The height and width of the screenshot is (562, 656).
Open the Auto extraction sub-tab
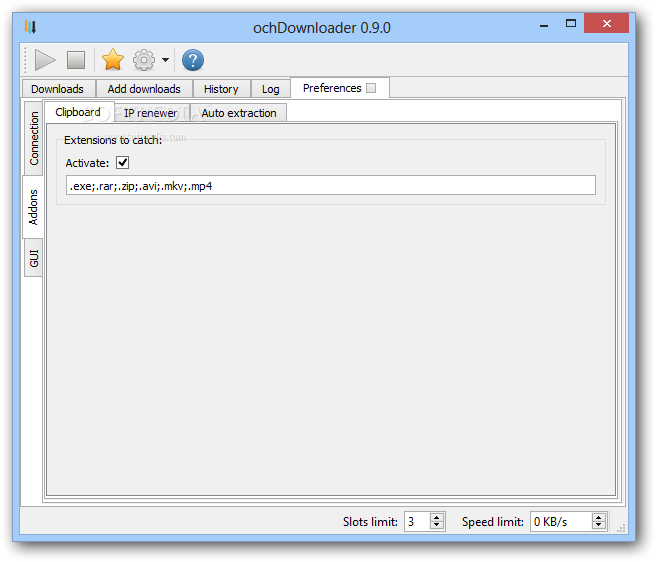pyautogui.click(x=239, y=113)
